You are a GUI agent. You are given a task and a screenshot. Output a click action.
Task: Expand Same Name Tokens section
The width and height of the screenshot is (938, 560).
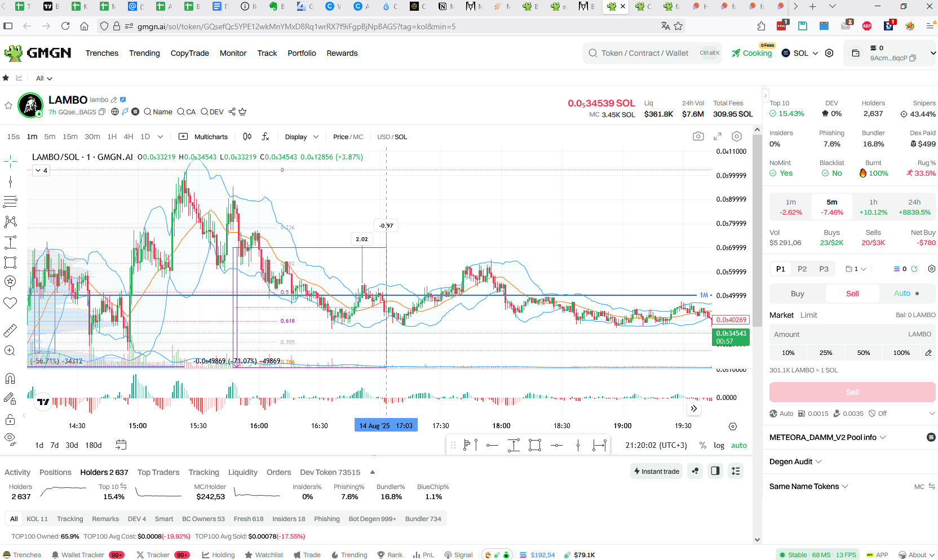click(809, 486)
